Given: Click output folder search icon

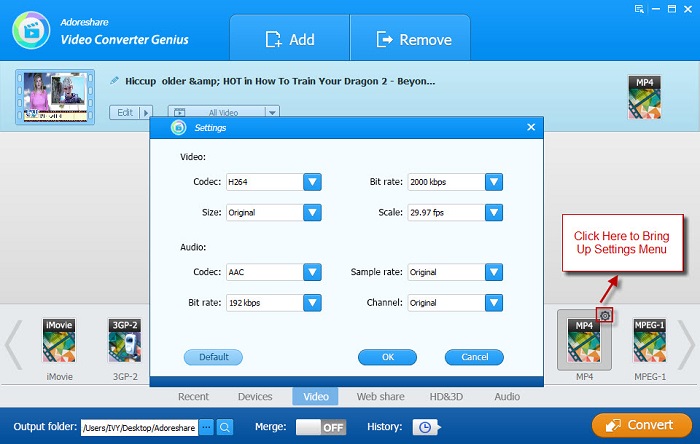Looking at the screenshot, I should point(225,427).
